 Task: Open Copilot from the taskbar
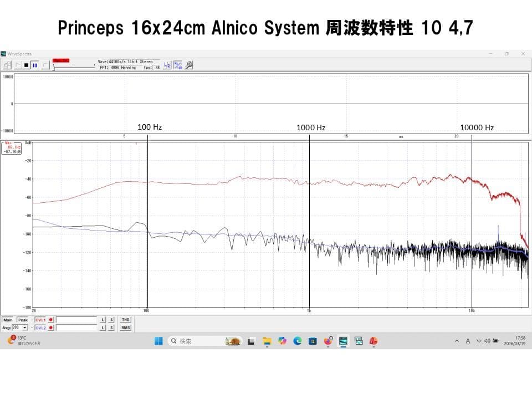pos(282,341)
